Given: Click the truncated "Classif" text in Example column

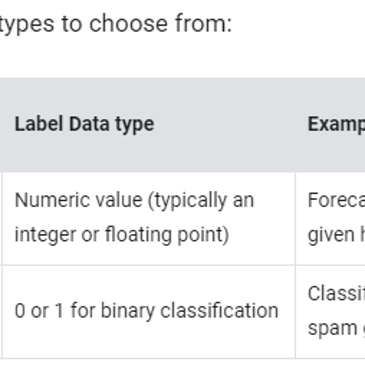Looking at the screenshot, I should tap(336, 293).
